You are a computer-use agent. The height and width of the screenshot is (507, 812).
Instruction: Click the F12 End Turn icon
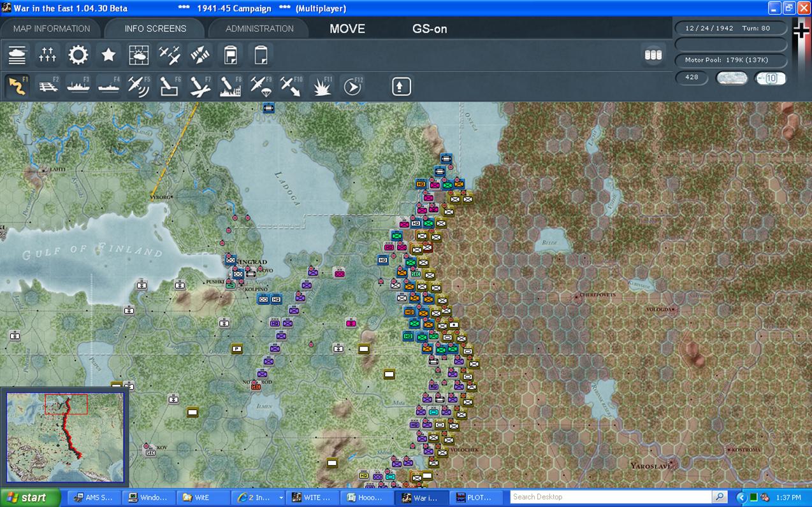(x=352, y=86)
